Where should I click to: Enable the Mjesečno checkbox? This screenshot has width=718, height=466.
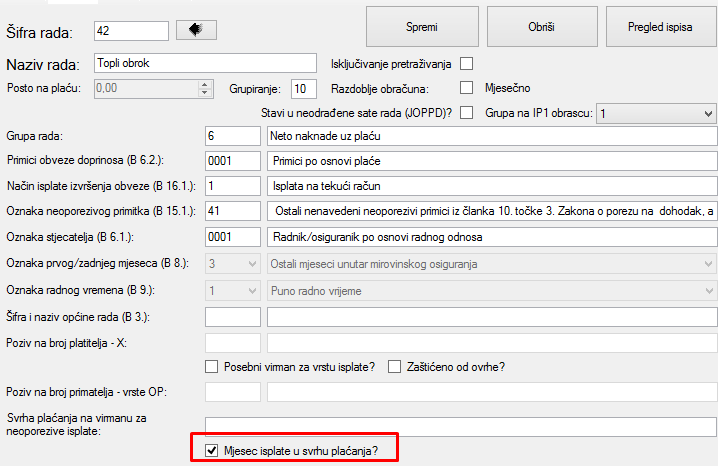pyautogui.click(x=466, y=87)
